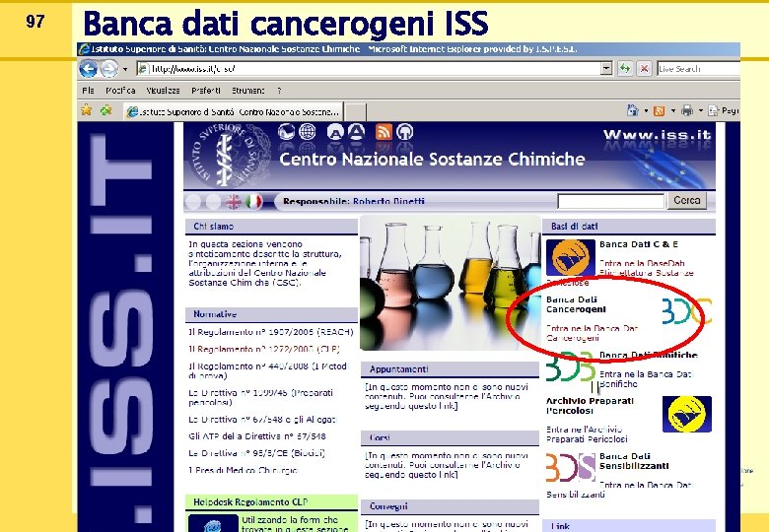Click the BDC Banca Dati Cancerogeni logo

click(686, 310)
